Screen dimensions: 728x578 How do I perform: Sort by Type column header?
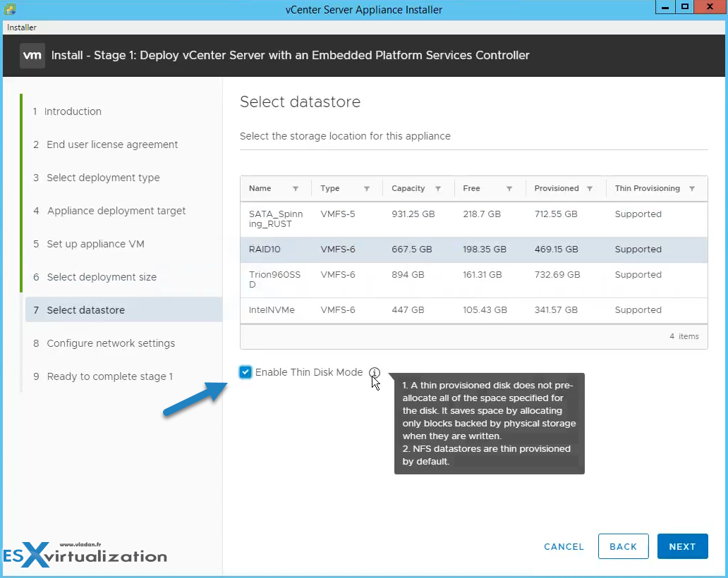click(x=330, y=188)
